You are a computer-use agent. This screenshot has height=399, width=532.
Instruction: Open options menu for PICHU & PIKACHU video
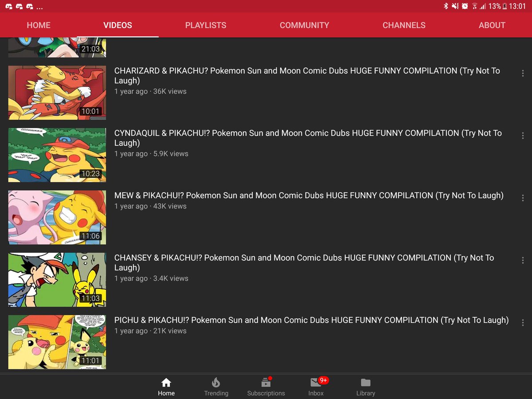(523, 323)
